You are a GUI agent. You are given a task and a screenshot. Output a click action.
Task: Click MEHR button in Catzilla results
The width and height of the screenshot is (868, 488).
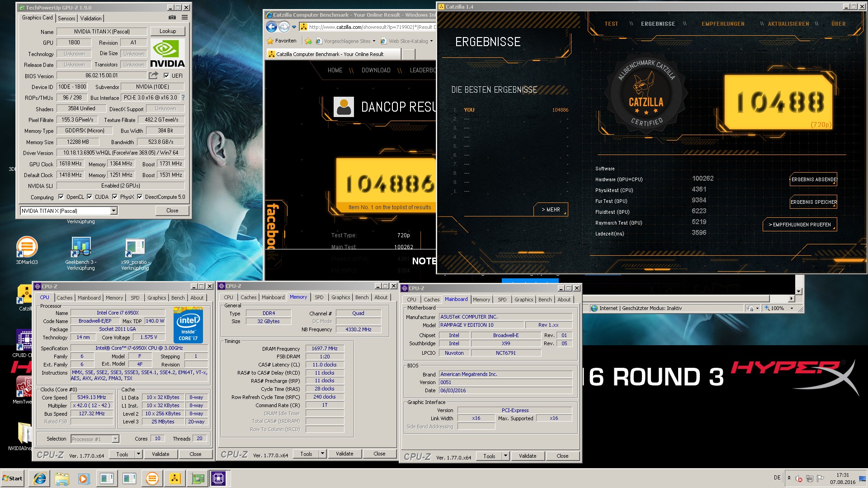551,210
